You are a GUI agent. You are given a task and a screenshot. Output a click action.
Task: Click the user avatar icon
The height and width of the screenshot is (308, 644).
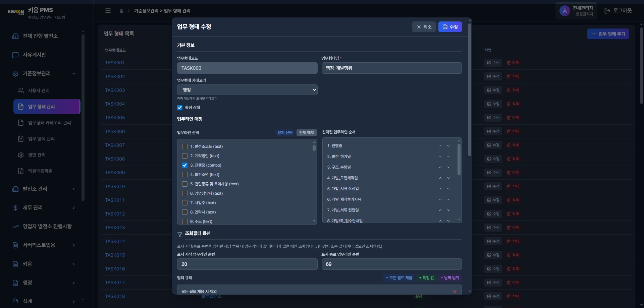(x=565, y=11)
